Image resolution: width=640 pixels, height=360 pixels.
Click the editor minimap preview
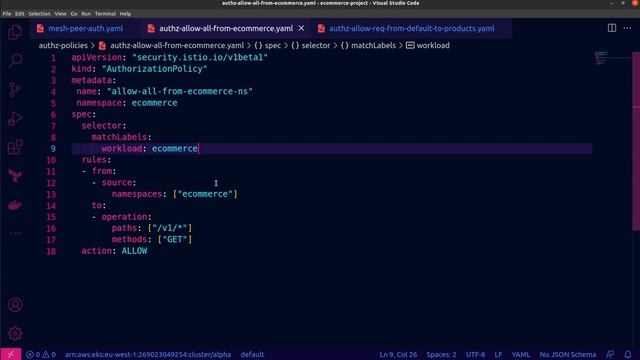pyautogui.click(x=601, y=58)
